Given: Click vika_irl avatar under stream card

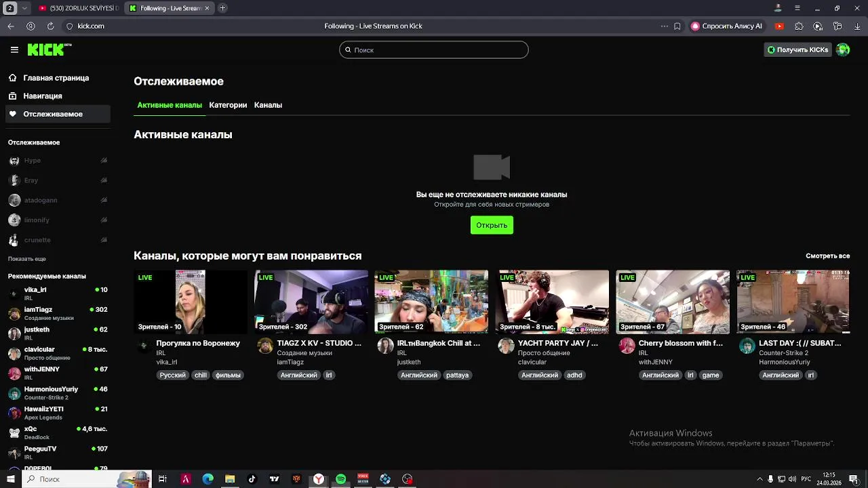Looking at the screenshot, I should [143, 346].
